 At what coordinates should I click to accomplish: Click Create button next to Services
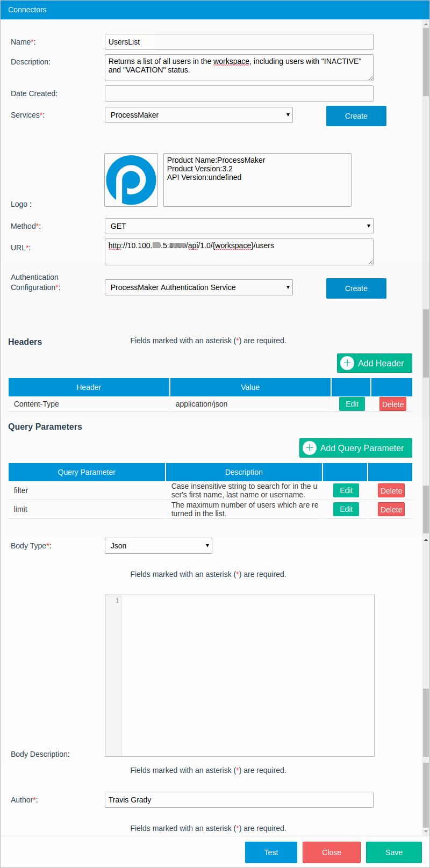(356, 116)
